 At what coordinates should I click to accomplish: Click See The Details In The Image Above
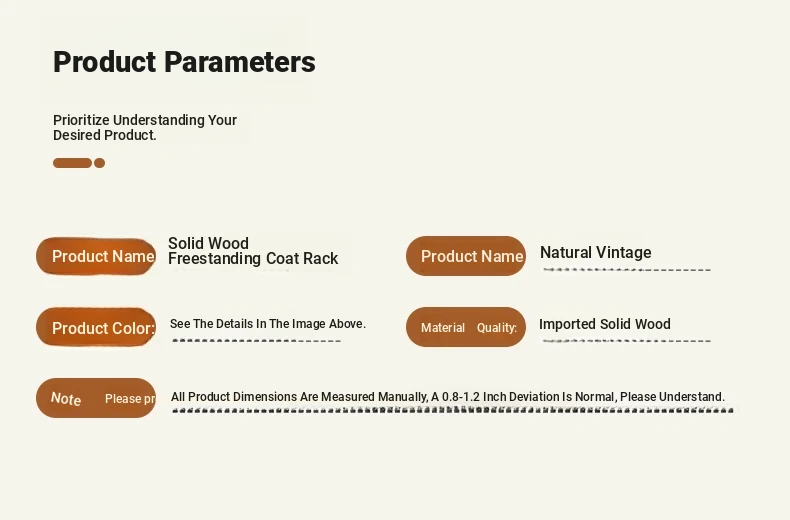[268, 323]
